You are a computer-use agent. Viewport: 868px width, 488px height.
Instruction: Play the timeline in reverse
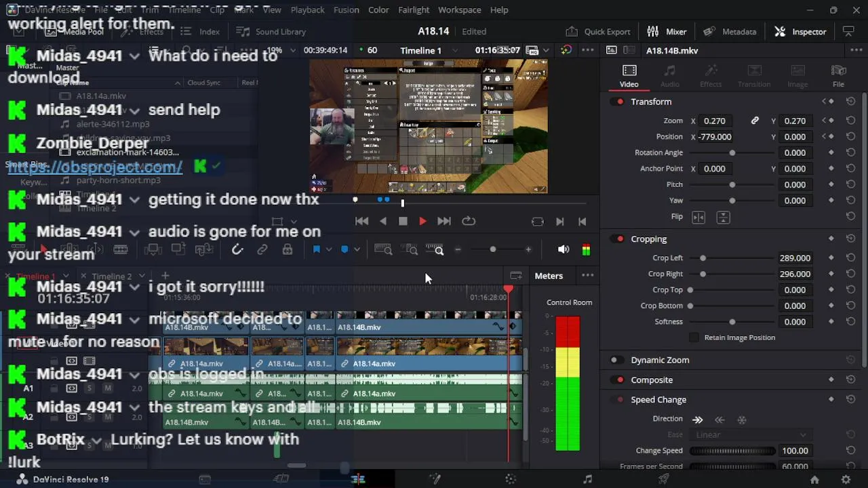pos(383,221)
